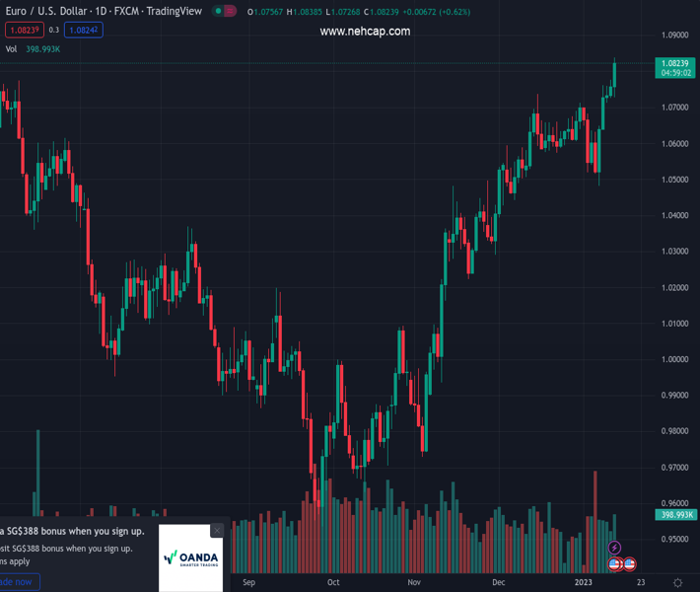This screenshot has width=700, height=592.
Task: Click the Dec label on time axis
Action: 500,582
